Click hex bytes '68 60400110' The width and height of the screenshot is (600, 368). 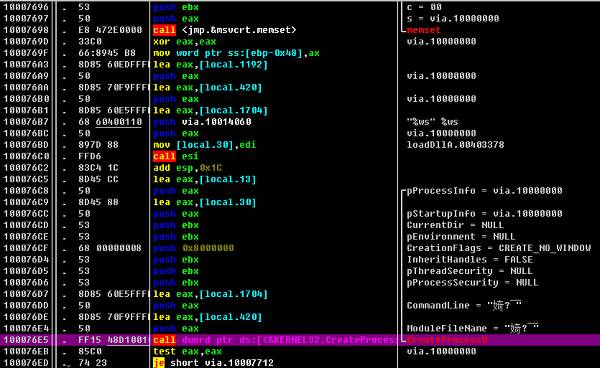click(110, 122)
